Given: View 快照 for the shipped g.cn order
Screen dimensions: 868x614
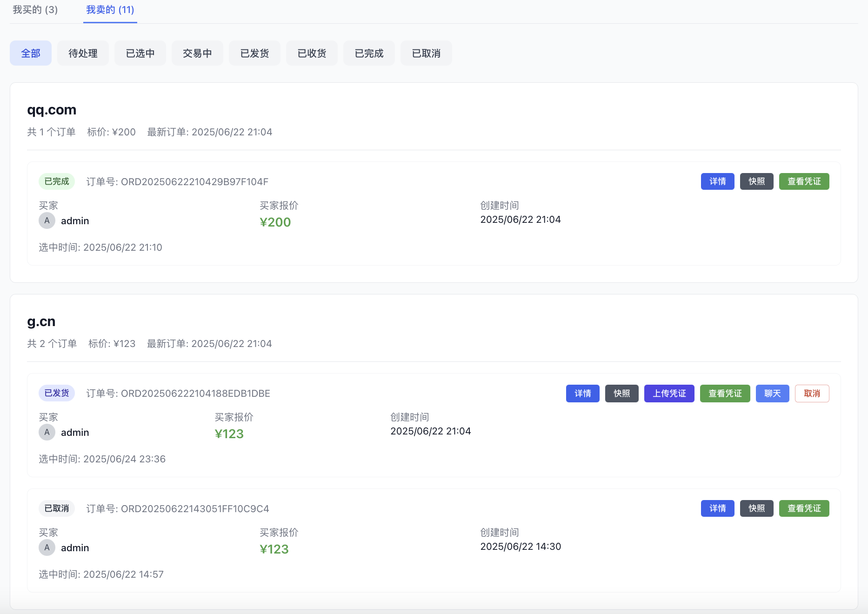Looking at the screenshot, I should click(621, 394).
